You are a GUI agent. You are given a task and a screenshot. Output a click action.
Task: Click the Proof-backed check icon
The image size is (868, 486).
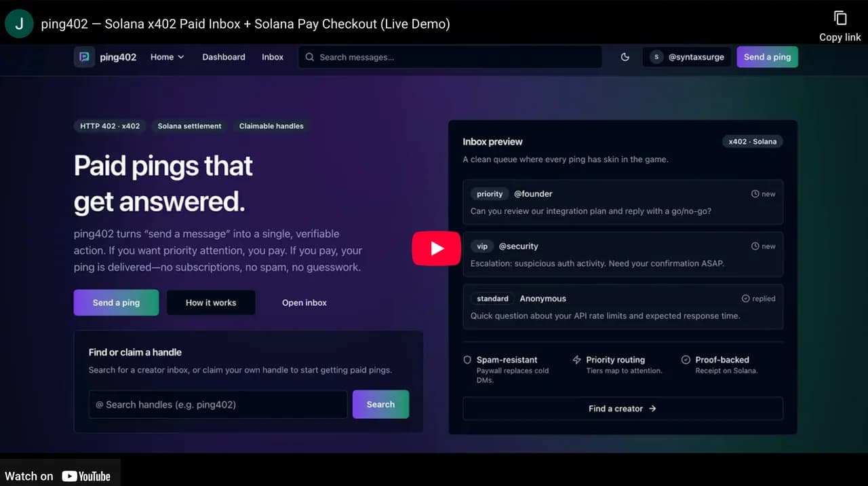(x=686, y=360)
